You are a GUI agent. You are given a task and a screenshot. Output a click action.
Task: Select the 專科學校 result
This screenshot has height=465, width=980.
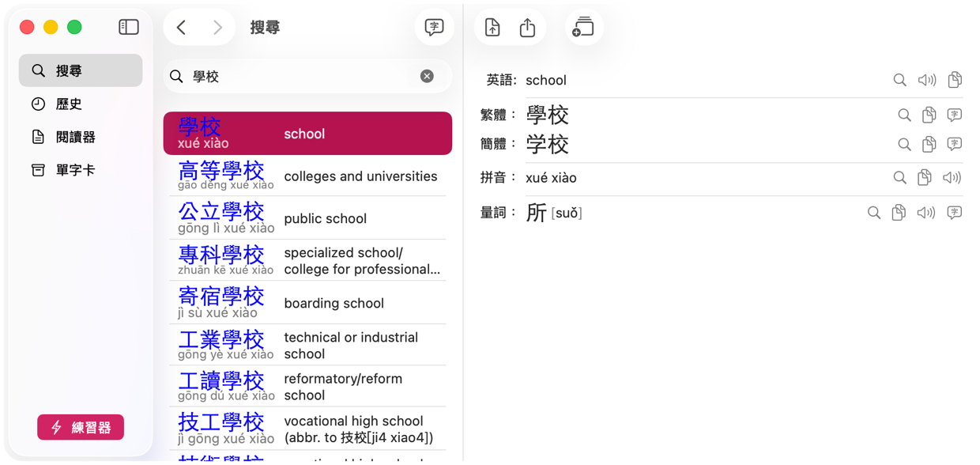pos(307,260)
